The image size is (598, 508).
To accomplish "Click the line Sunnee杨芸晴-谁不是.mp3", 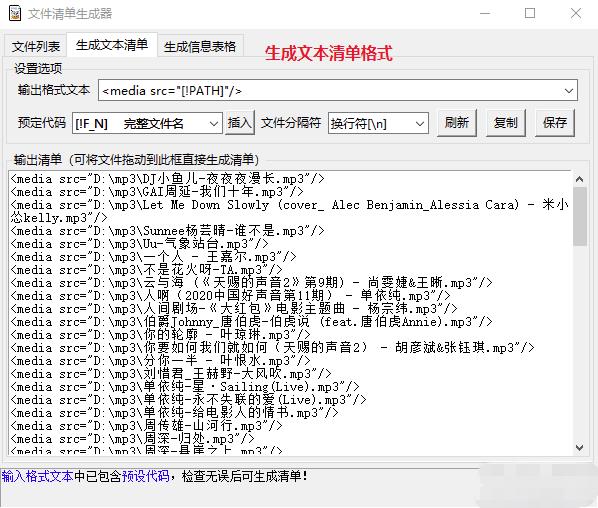I will click(x=167, y=230).
